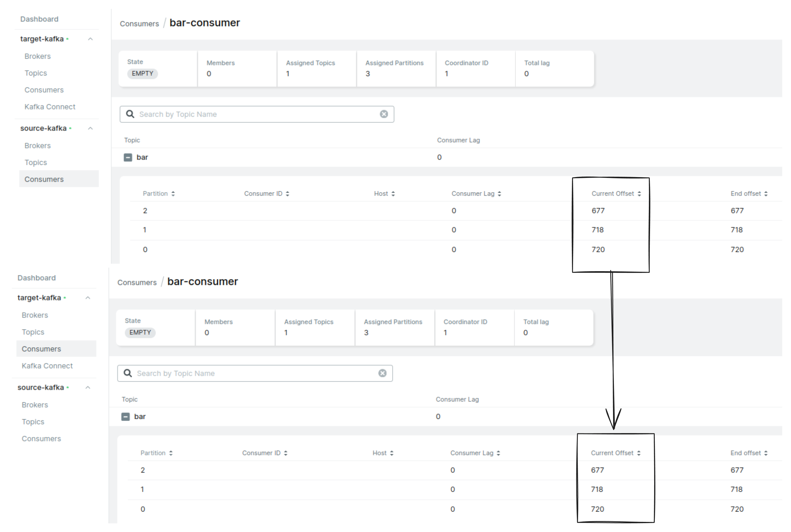Click the sort icon on the Partition column

(x=173, y=193)
